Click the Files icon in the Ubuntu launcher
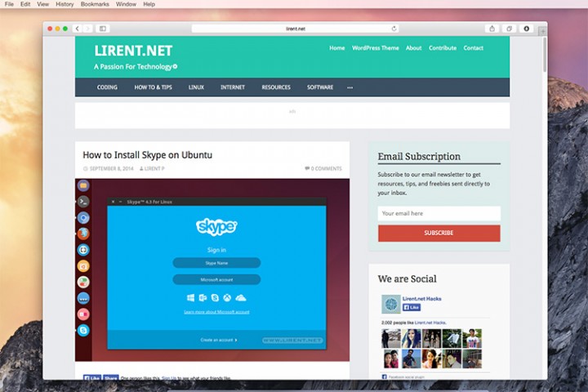The height and width of the screenshot is (392, 588). pyautogui.click(x=83, y=185)
